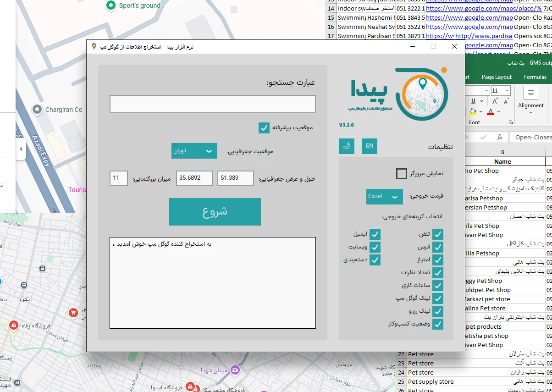Click the Underline icon in Excel

click(x=473, y=101)
